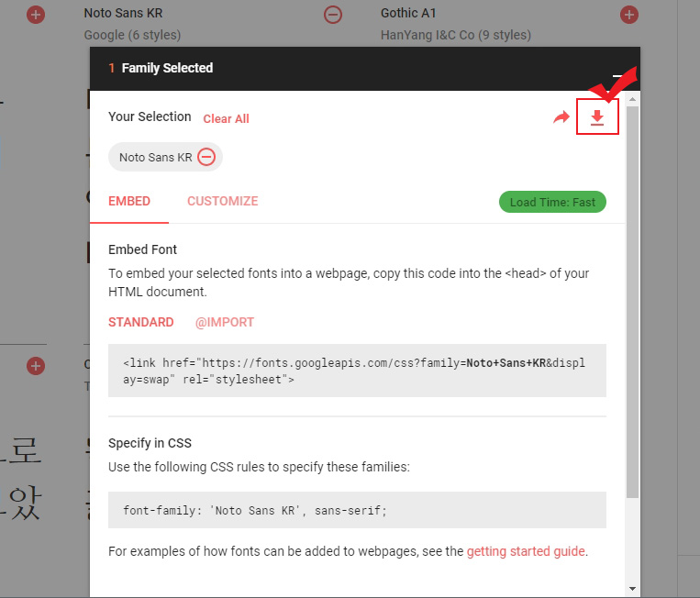Click the link href embed code block
This screenshot has height=598, width=700.
coord(357,371)
